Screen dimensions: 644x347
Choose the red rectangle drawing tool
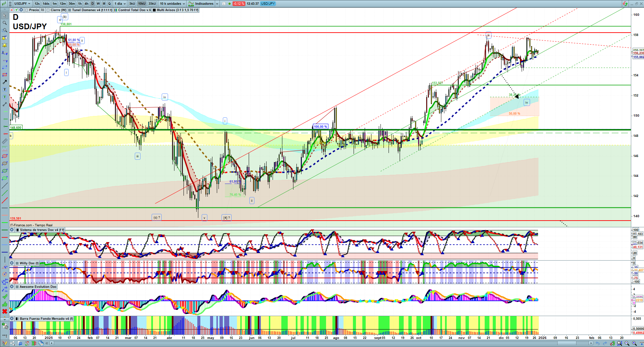coord(5,75)
